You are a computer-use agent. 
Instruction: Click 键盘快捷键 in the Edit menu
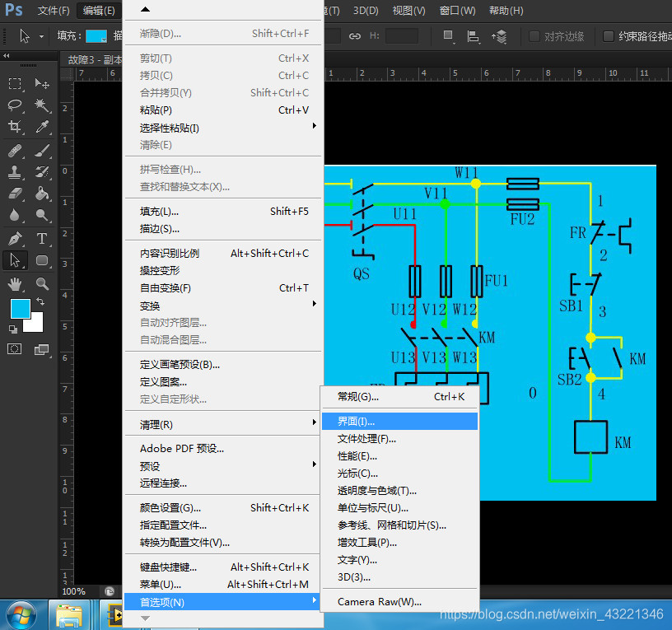coord(223,567)
